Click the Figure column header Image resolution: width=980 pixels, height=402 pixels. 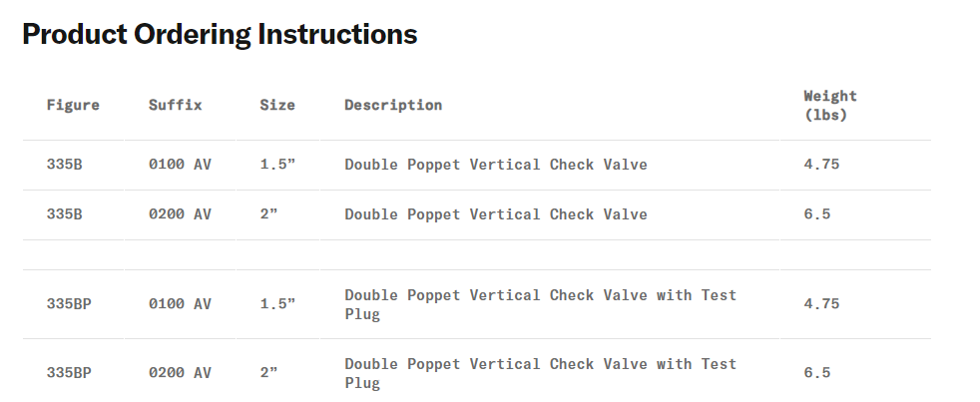pos(73,105)
